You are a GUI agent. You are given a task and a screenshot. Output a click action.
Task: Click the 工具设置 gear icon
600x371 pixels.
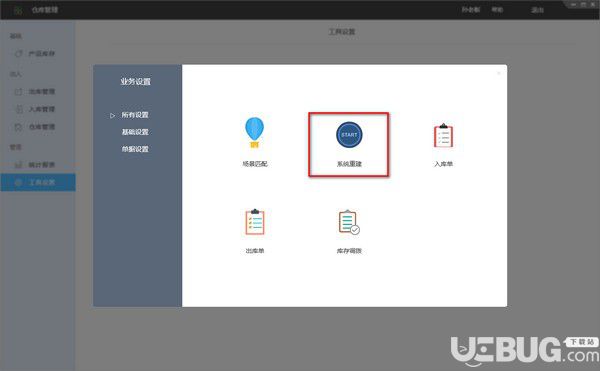[x=18, y=182]
